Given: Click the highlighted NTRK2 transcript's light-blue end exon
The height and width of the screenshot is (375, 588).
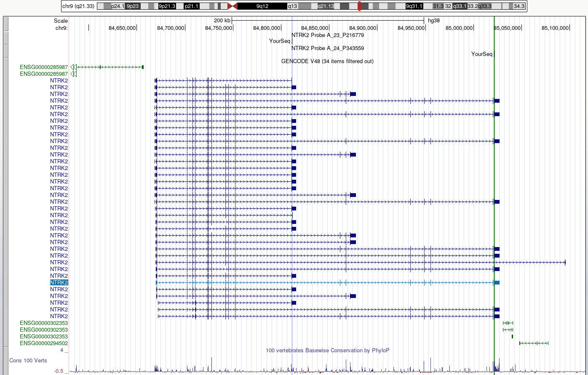Looking at the screenshot, I should pyautogui.click(x=497, y=282).
